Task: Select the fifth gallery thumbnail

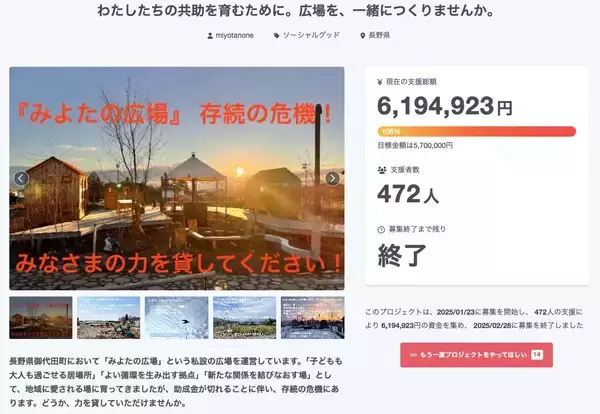Action: coord(312,318)
